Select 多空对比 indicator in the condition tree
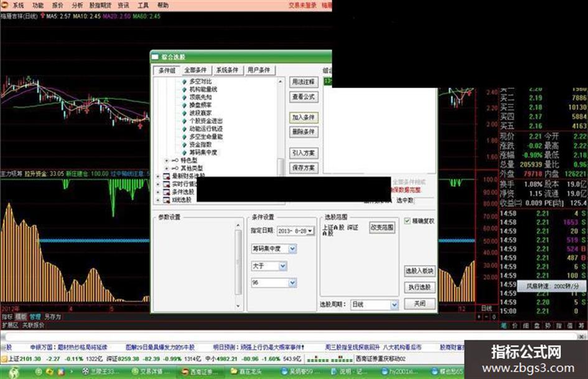The height and width of the screenshot is (379, 588). (x=200, y=81)
